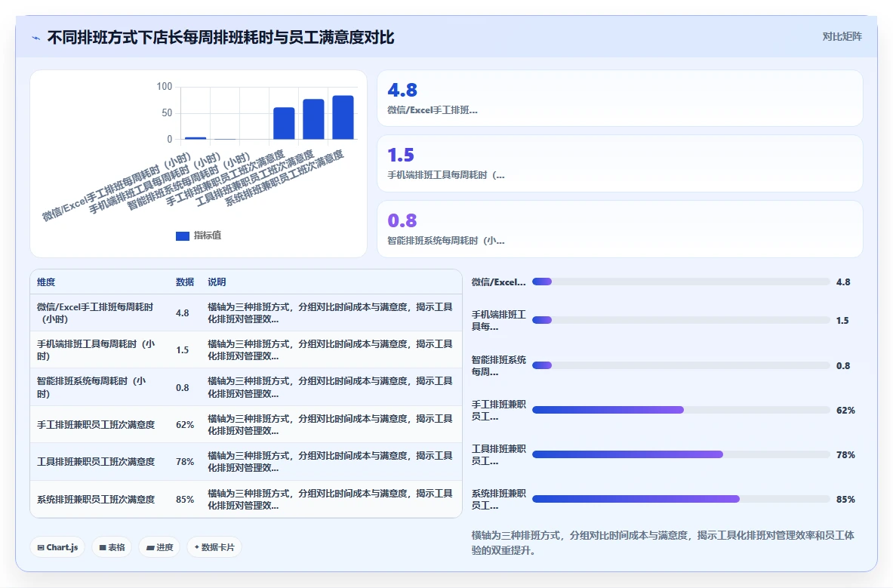Select the 微信/Excel手工排班每周耗时 table row label
Screen dimensions: 893x588
coord(95,312)
